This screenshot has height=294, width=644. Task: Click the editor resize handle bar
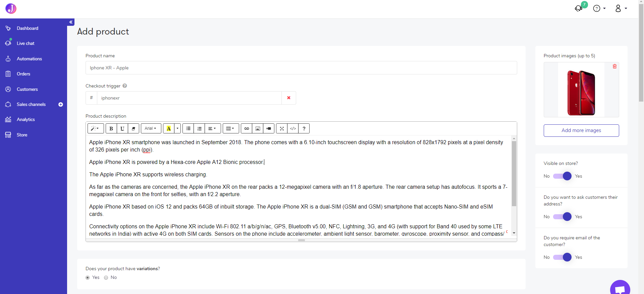pos(301,240)
